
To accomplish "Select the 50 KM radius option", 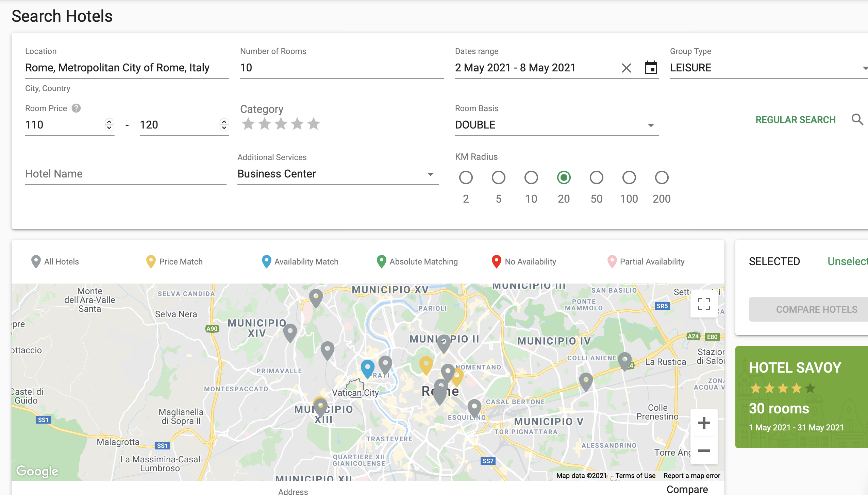I will click(596, 177).
